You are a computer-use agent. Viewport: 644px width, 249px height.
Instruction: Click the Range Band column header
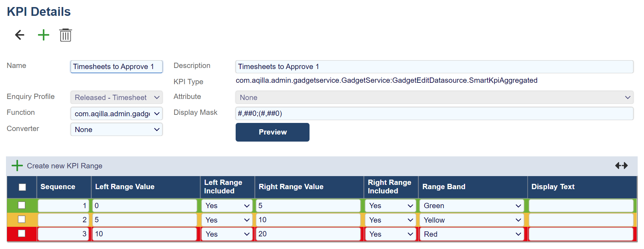click(x=444, y=187)
